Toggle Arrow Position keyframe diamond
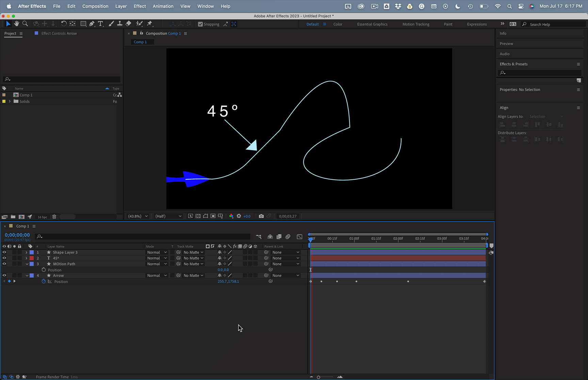 tap(9, 281)
